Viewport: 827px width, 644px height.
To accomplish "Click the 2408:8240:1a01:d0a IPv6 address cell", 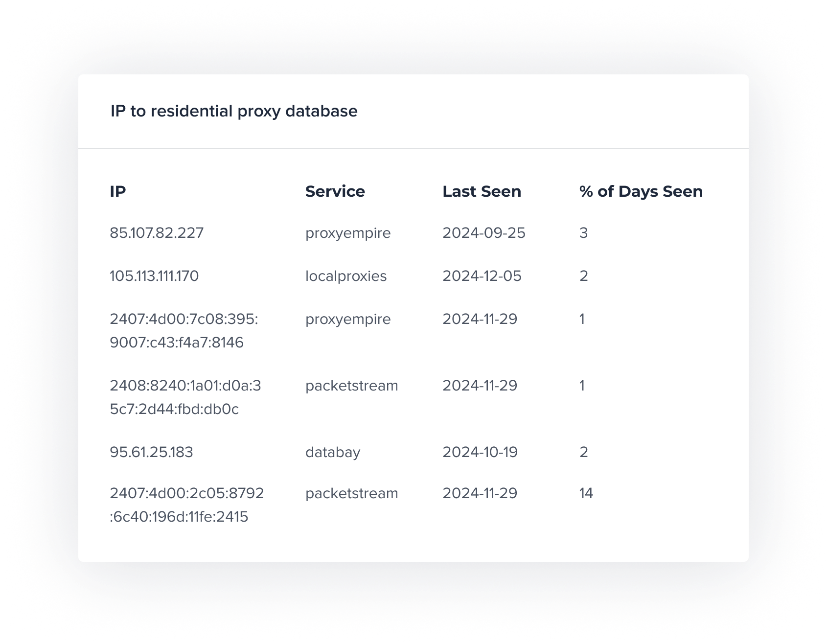I will coord(185,397).
